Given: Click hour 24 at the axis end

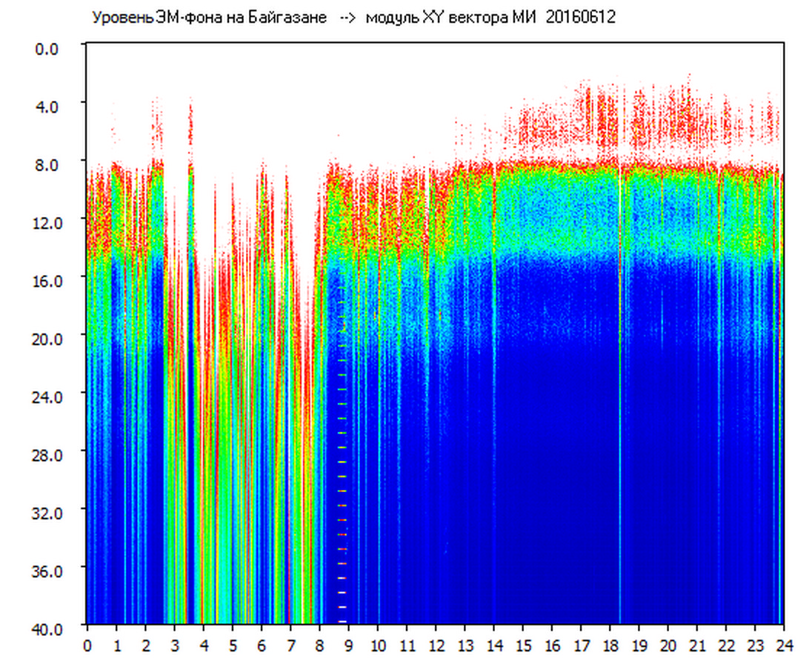Looking at the screenshot, I should pos(784,645).
